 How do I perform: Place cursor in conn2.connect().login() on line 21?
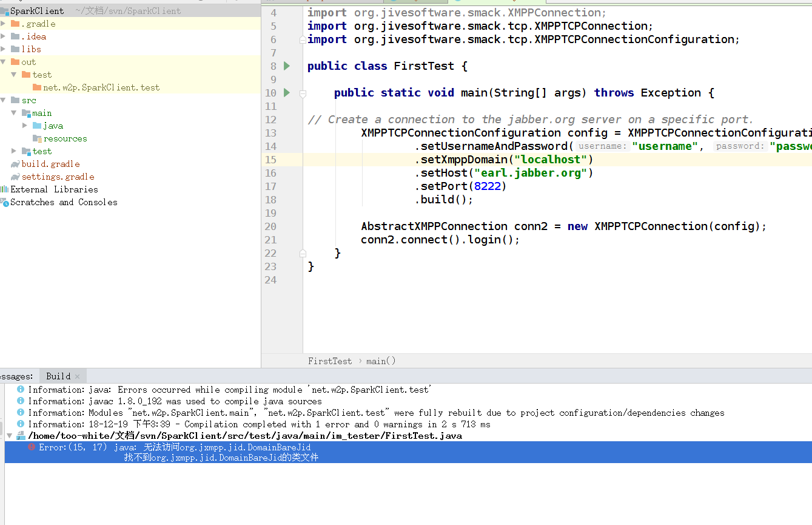tap(441, 240)
